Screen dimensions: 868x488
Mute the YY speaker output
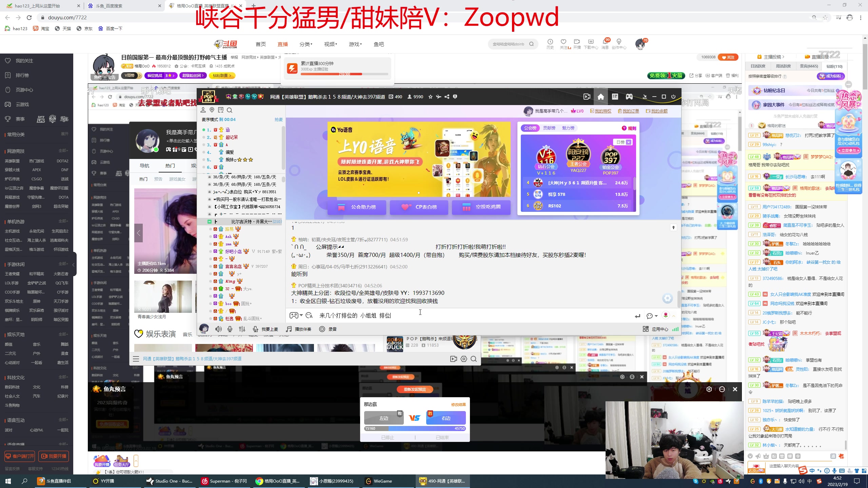click(x=219, y=329)
